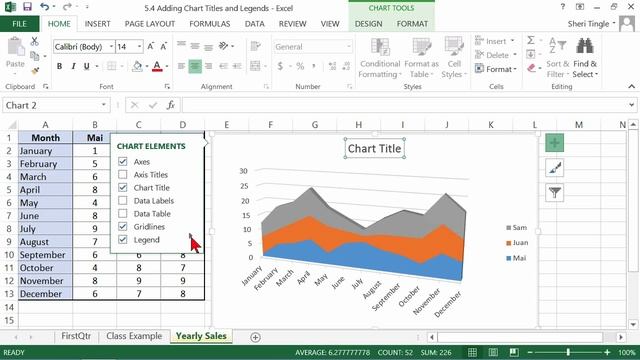Screen dimensions: 640x360
Task: Uncheck the Axes checkbox
Action: (x=122, y=161)
